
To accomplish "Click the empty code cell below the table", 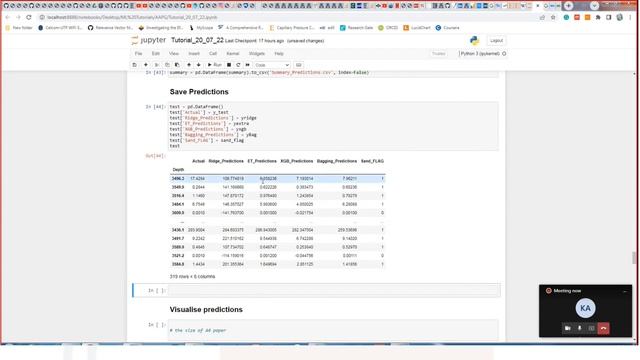I will coord(334,290).
